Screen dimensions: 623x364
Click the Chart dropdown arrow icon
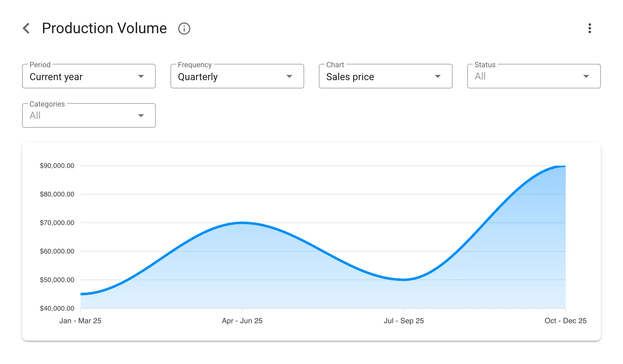click(438, 76)
